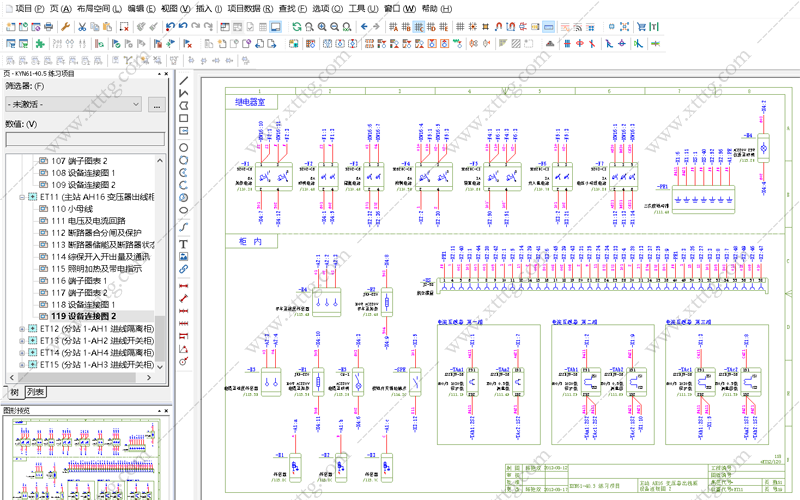Click the Cut scissors icon
This screenshot has height=500, width=800.
point(82,27)
